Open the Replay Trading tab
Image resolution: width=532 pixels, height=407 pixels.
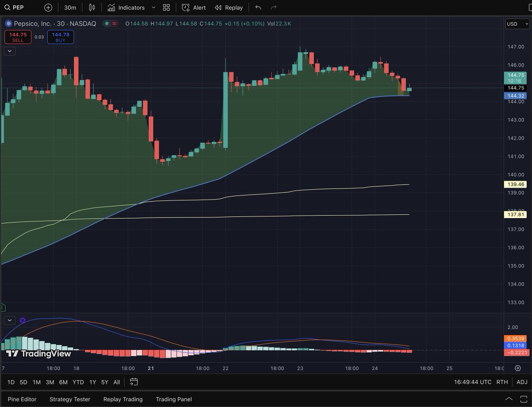pyautogui.click(x=123, y=399)
